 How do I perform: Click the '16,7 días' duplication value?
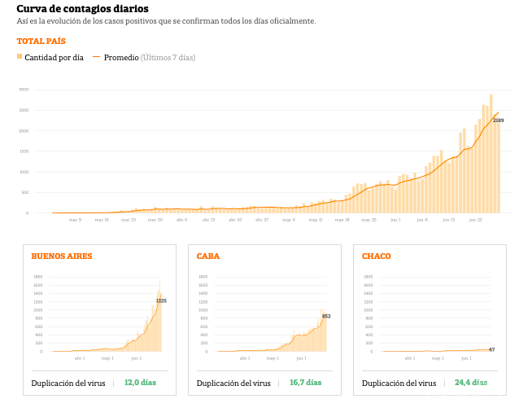[x=305, y=383]
